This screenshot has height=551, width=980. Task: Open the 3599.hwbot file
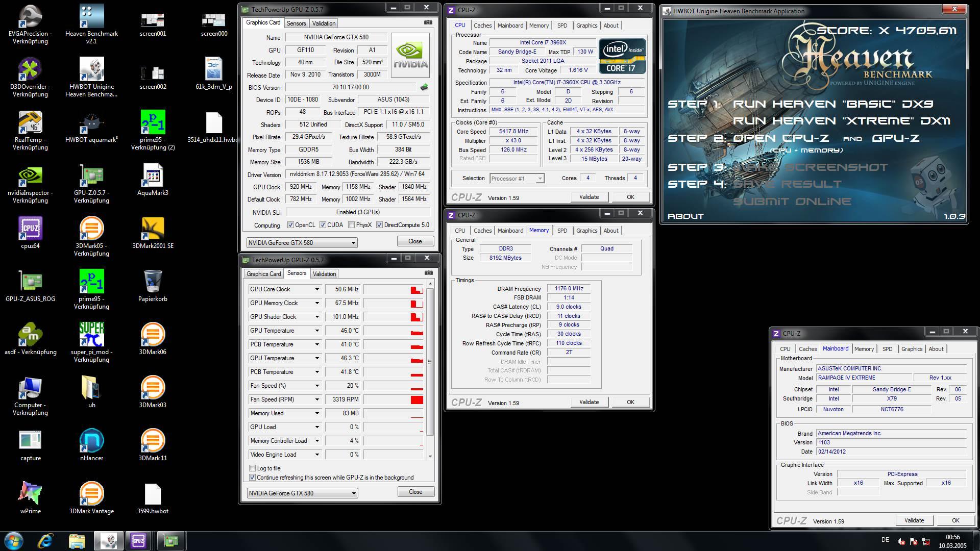coord(153,498)
